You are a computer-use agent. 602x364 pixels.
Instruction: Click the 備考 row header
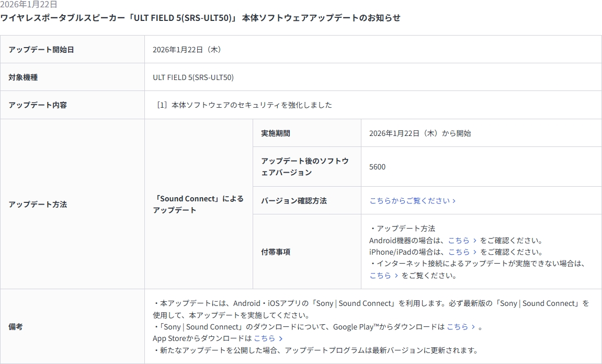click(x=16, y=327)
